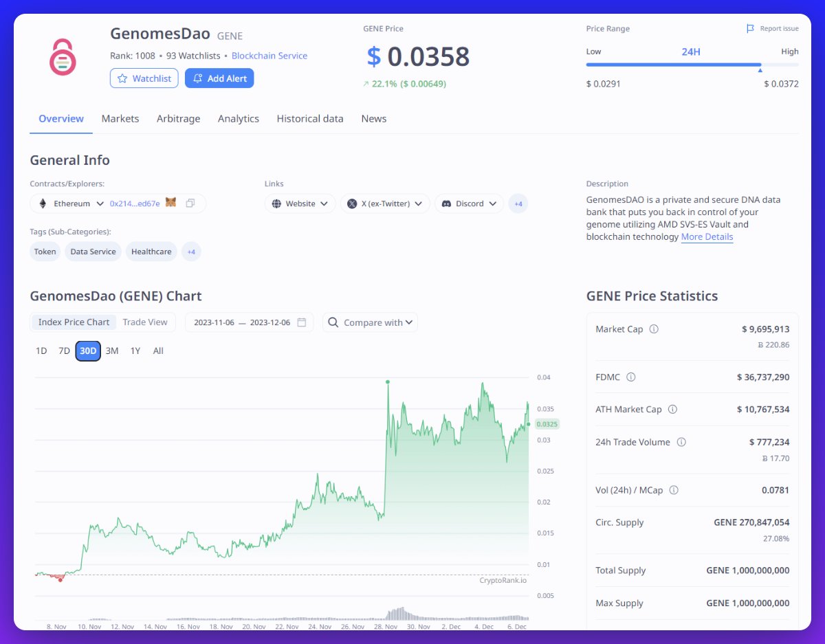This screenshot has height=644, width=825.
Task: Click the 24H price range bar
Action: [x=692, y=65]
